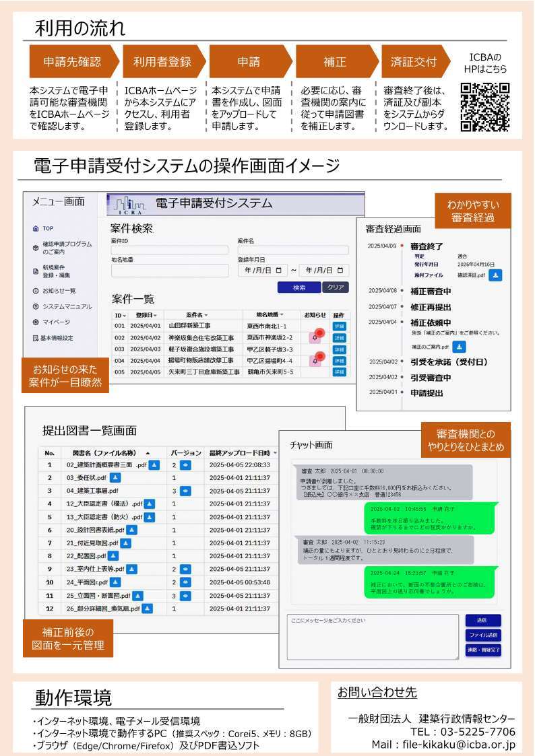The image size is (535, 756).
Task: View versions of 02_建築計画概要書三面.pdf via eye icon
Action: pyautogui.click(x=186, y=465)
